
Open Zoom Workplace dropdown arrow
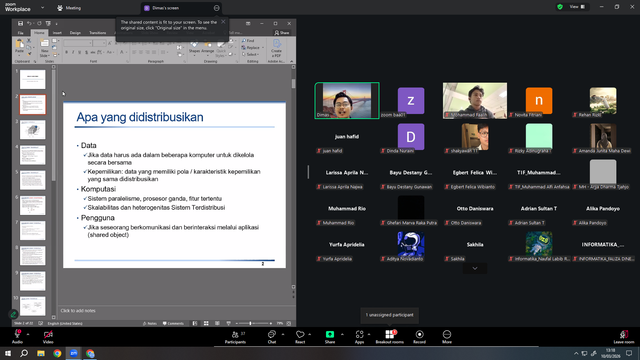[42, 8]
